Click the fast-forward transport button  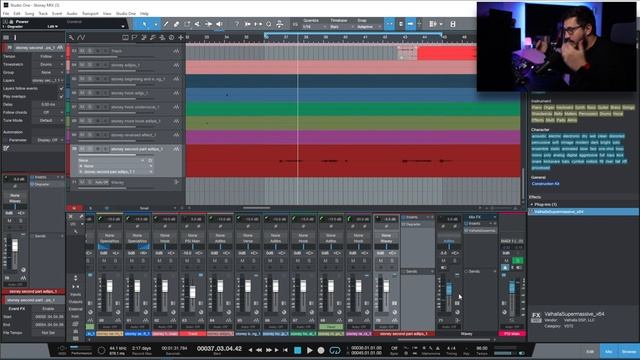[x=269, y=350]
